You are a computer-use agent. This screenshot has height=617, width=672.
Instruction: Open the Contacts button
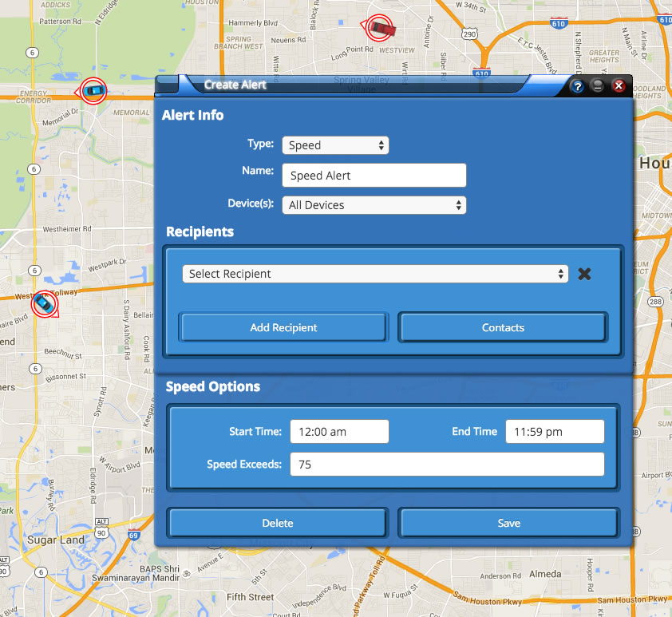coord(503,327)
